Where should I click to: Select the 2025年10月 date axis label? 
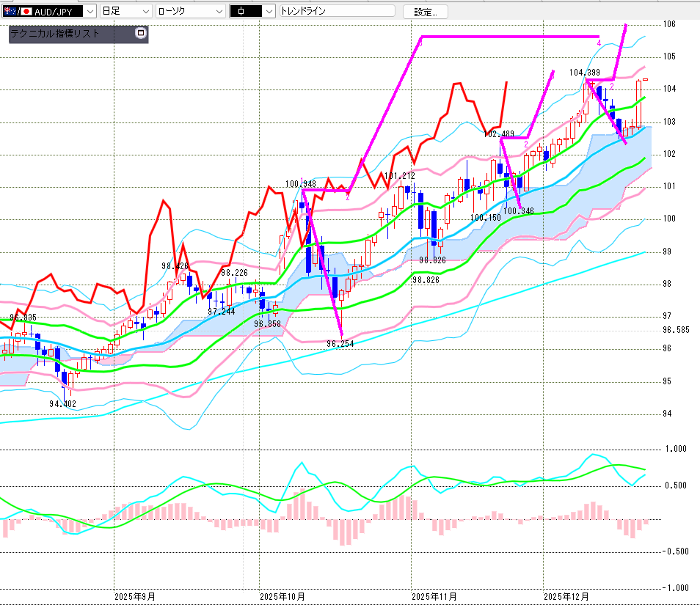(282, 596)
